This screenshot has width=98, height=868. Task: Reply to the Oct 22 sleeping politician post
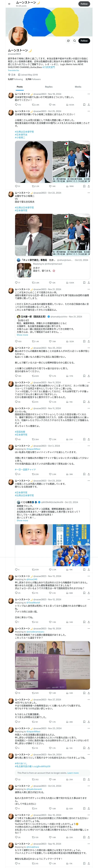point(16,283)
